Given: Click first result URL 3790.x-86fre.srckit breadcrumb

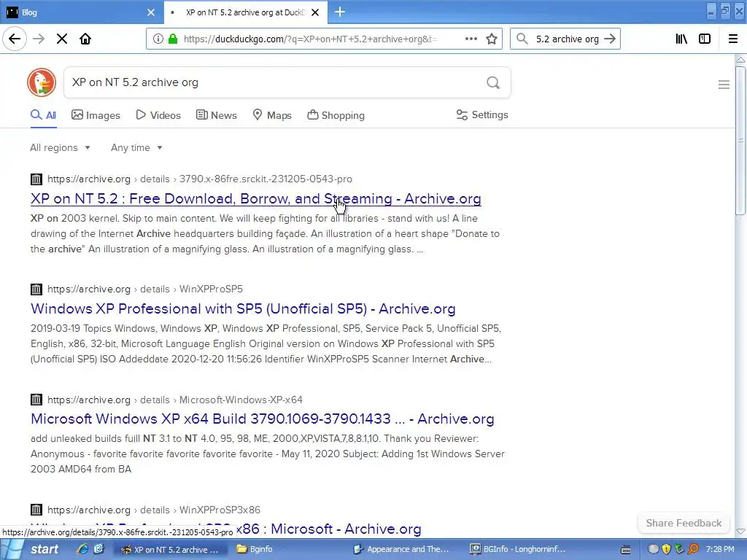Looking at the screenshot, I should (x=266, y=179).
